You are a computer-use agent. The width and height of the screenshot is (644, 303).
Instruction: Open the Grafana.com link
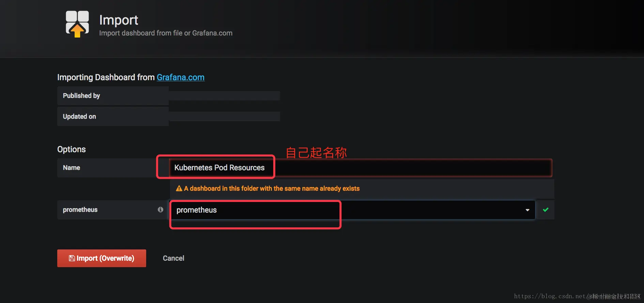coord(181,77)
